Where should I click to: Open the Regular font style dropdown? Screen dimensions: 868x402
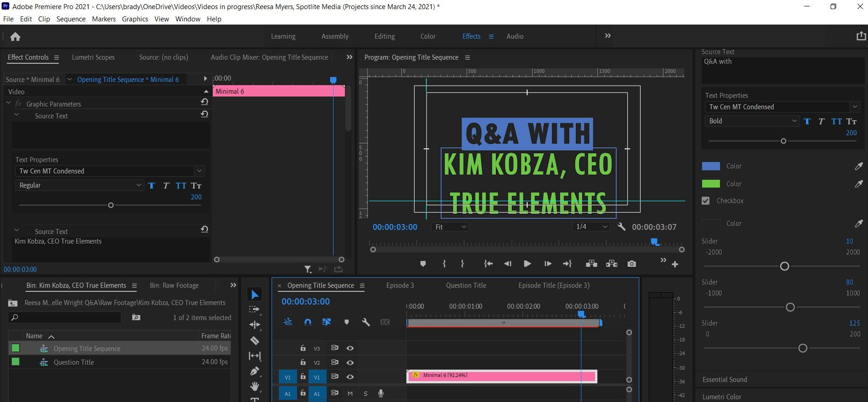click(79, 185)
